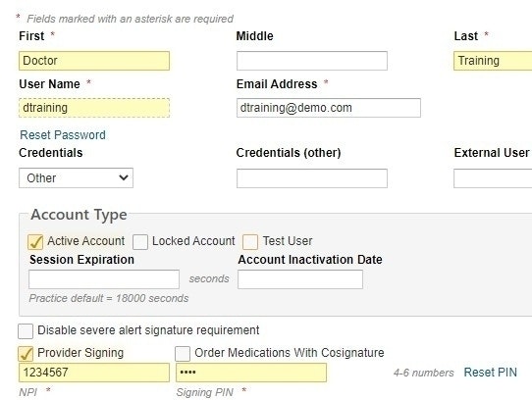
Task: Click the Credentials (other) text field
Action: pyautogui.click(x=312, y=178)
